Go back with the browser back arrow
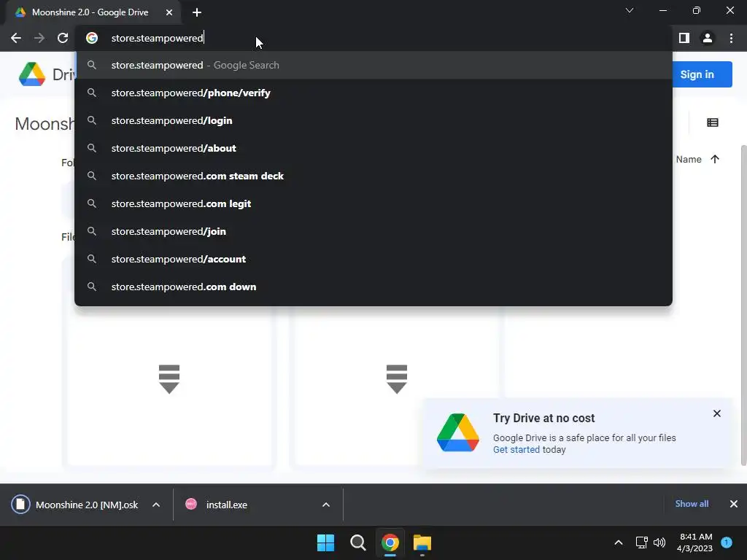Viewport: 747px width, 560px height. [16, 38]
